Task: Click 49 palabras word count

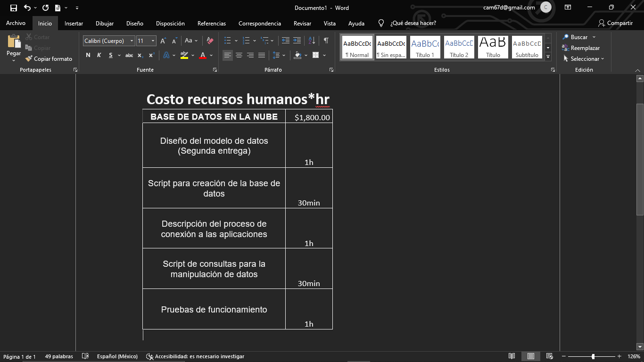Action: click(x=59, y=356)
